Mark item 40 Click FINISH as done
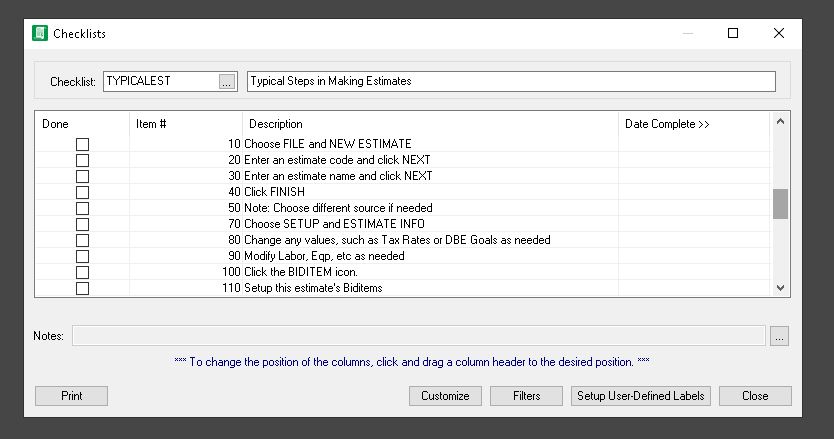Screen dimensions: 834x439 click(x=82, y=192)
